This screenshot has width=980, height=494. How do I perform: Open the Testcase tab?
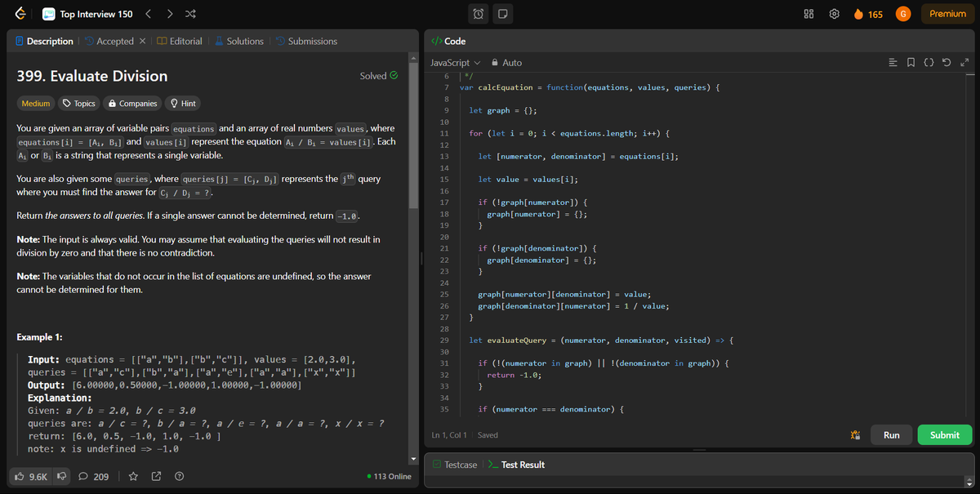(454, 465)
